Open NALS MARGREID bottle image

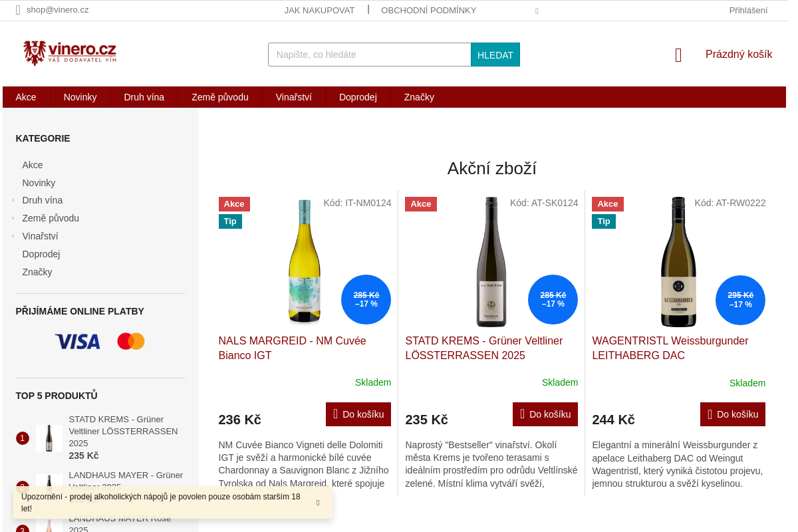tap(305, 261)
